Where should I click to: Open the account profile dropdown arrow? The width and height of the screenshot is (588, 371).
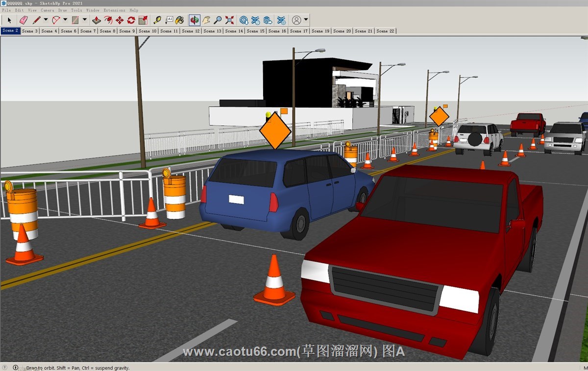[306, 20]
